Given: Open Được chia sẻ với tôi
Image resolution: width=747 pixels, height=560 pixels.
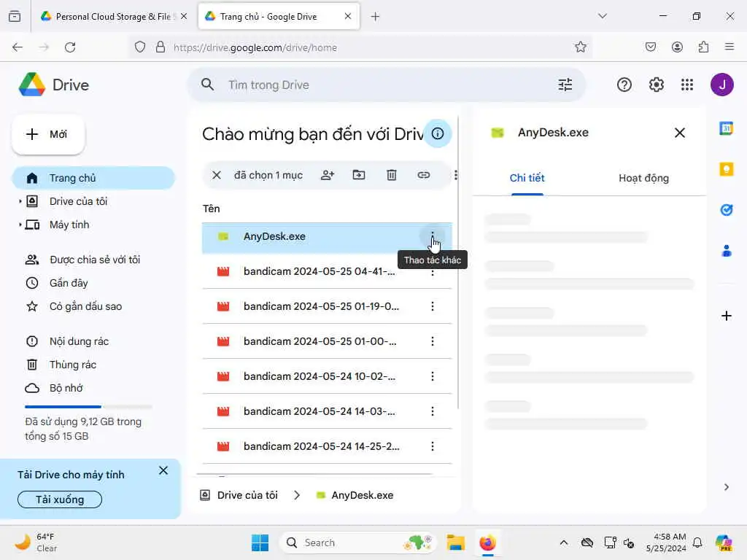Looking at the screenshot, I should pyautogui.click(x=94, y=260).
